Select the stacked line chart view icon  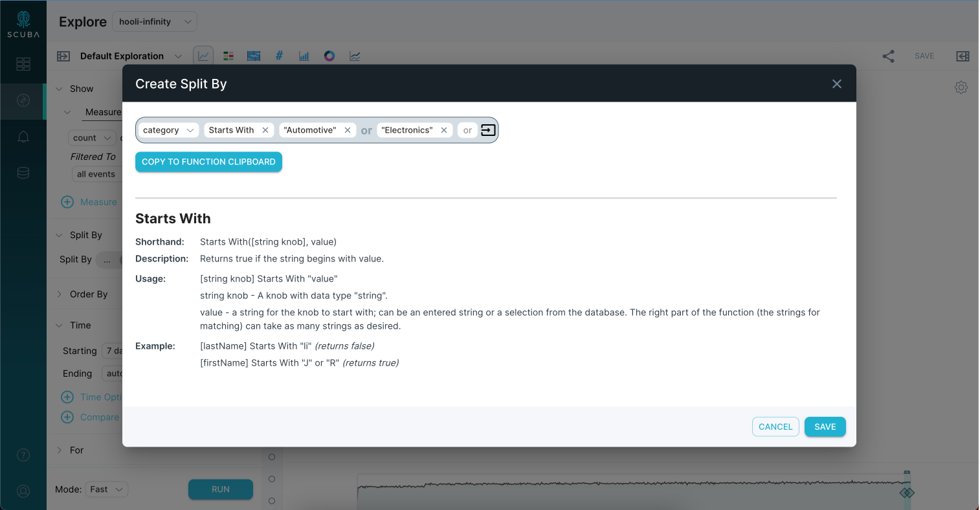355,56
